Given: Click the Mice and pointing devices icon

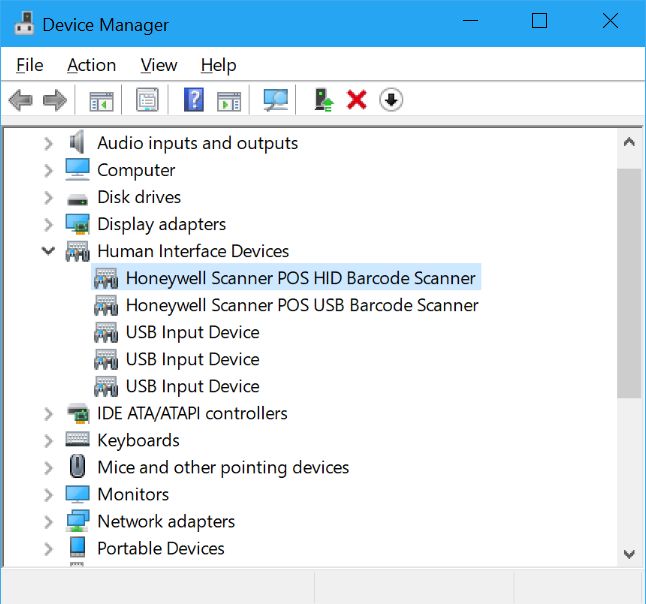Looking at the screenshot, I should pos(77,466).
